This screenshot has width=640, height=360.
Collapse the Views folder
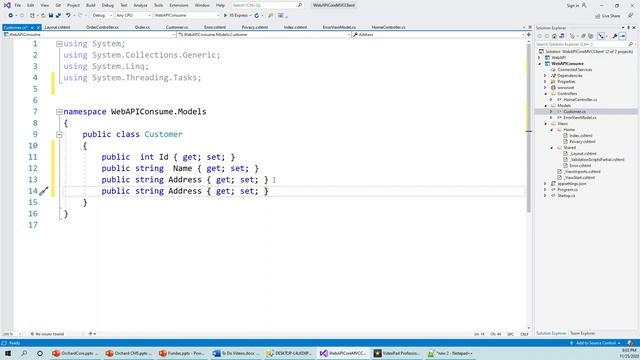(545, 123)
